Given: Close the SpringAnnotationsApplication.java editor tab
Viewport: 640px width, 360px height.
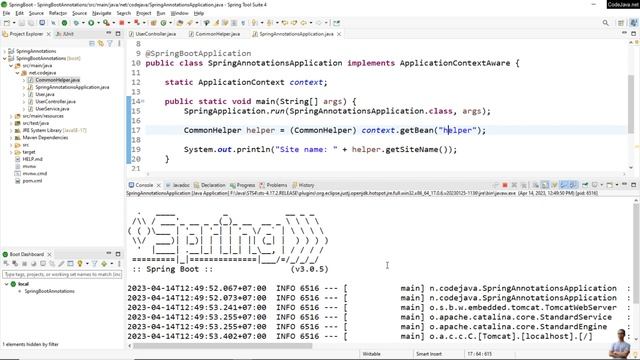Looking at the screenshot, I should click(x=339, y=34).
